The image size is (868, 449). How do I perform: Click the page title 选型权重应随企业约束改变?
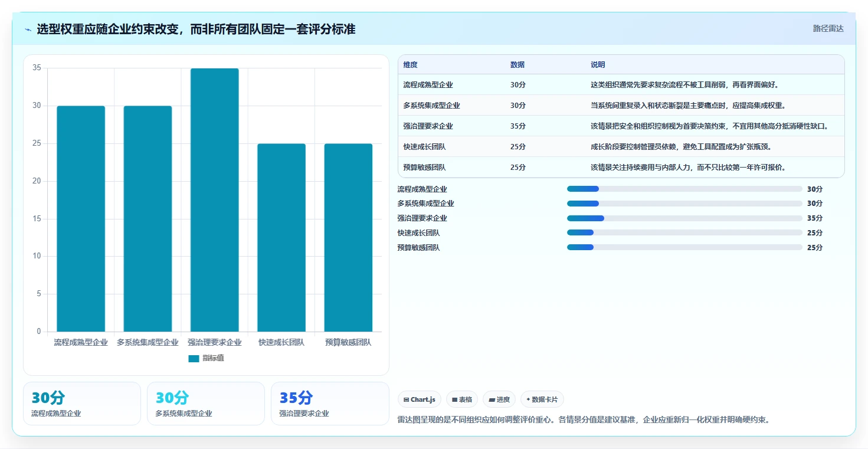(196, 30)
